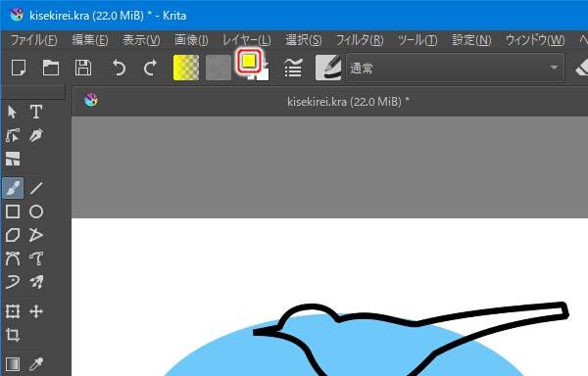Select the Calligraphy tool
The image size is (588, 376).
36,135
